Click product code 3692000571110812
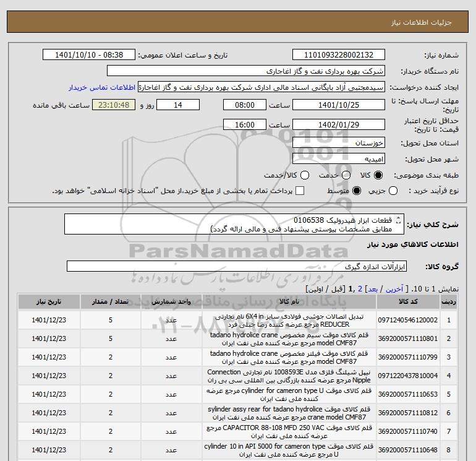476x461 pixels. tap(408, 413)
